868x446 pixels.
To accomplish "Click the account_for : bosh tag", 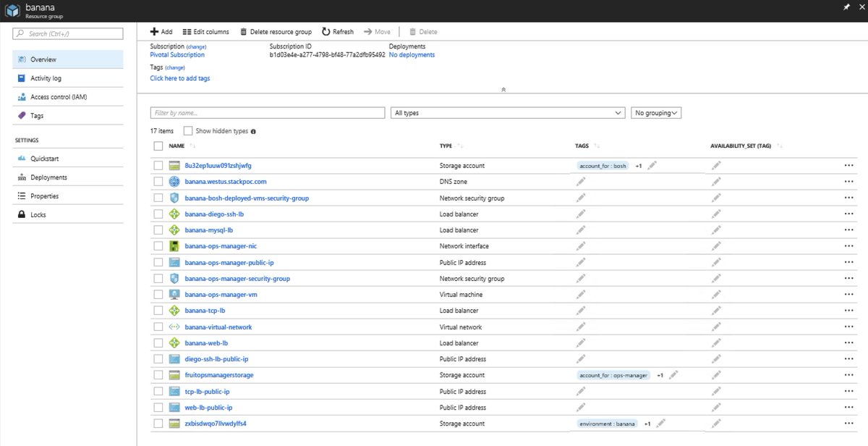I will click(603, 166).
